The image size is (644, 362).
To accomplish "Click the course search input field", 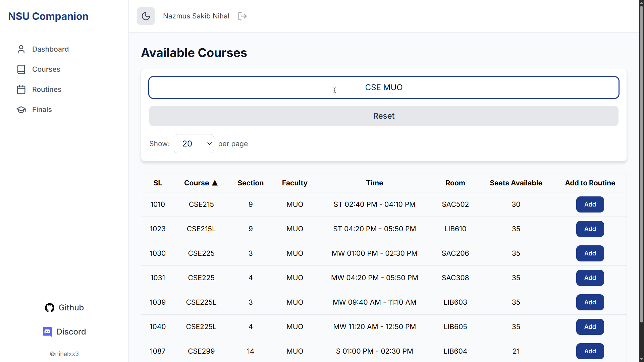I will pos(384,87).
